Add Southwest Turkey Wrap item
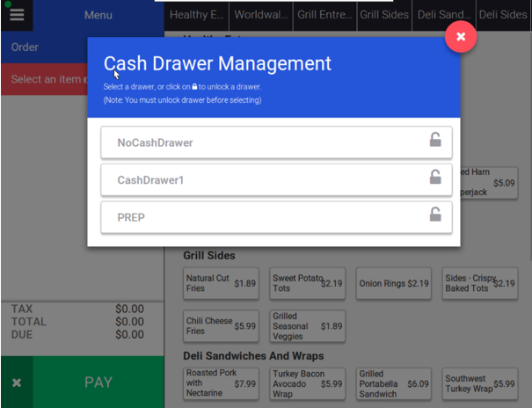532x408 pixels. [x=480, y=383]
